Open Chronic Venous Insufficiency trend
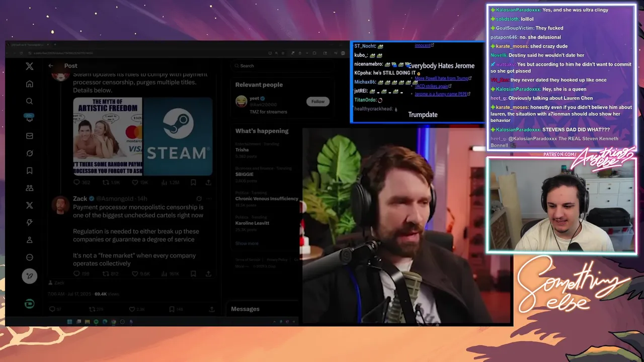The height and width of the screenshot is (362, 644). (x=267, y=199)
